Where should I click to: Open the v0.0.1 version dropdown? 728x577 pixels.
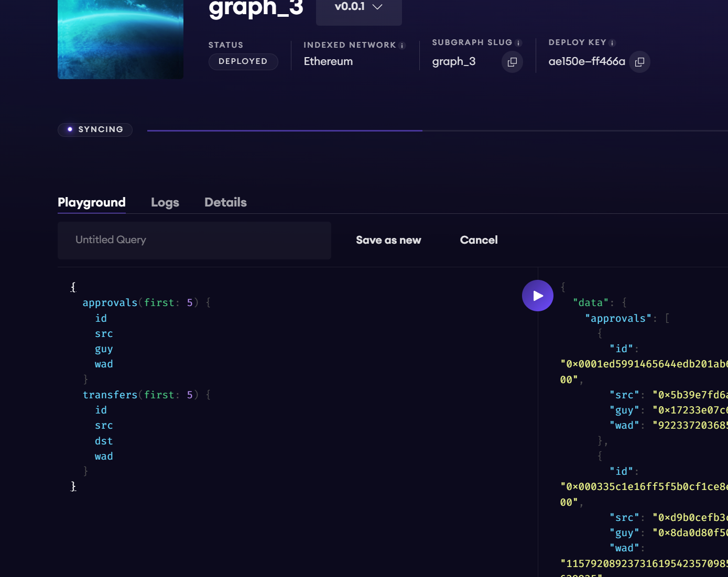[358, 7]
